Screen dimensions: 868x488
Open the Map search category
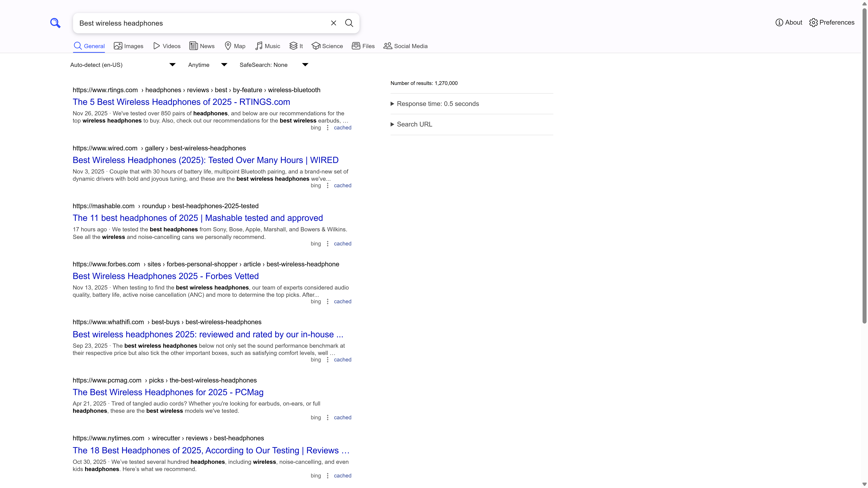click(x=235, y=46)
